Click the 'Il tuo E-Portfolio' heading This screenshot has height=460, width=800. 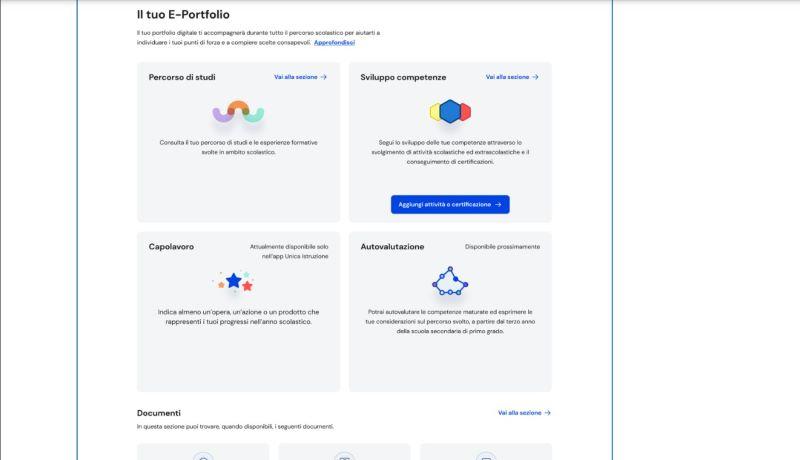(x=183, y=14)
